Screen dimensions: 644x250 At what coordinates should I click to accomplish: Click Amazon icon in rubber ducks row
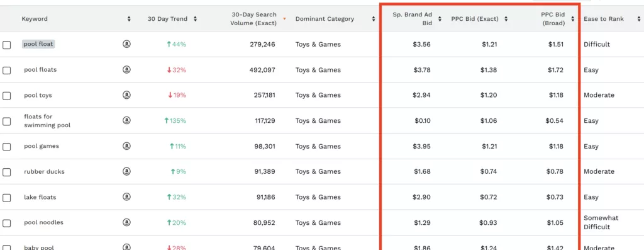[126, 171]
